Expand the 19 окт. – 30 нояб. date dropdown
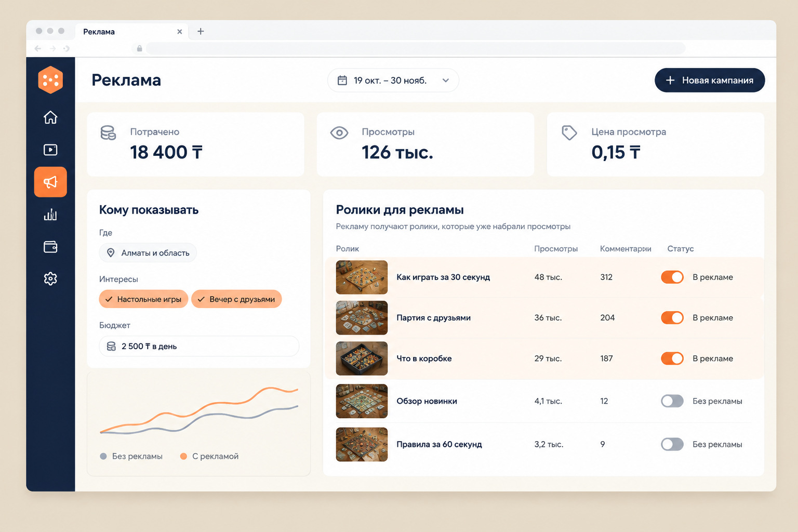798x532 pixels. click(393, 81)
